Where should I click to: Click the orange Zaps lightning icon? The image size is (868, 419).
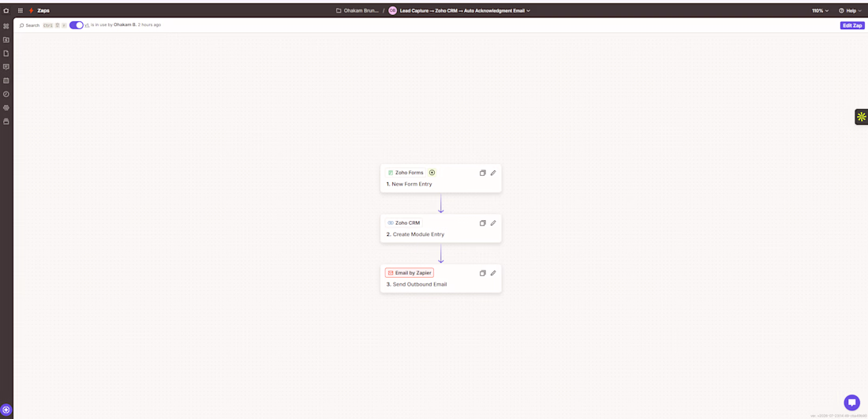tap(31, 10)
